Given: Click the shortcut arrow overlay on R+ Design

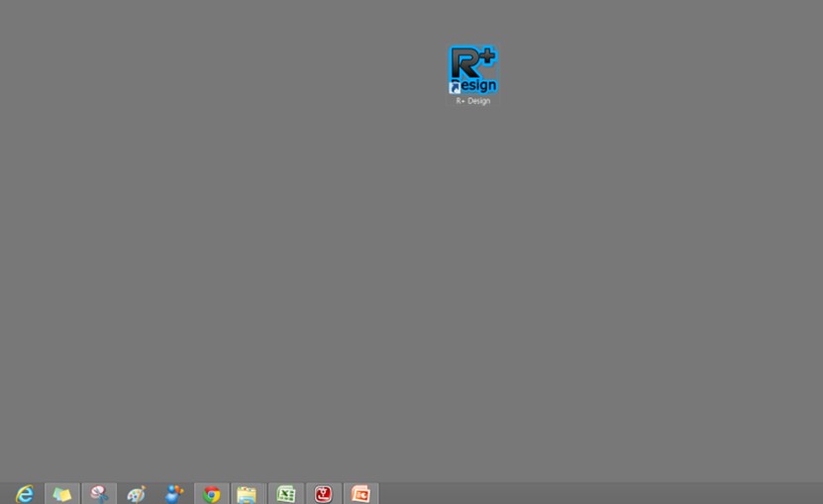Looking at the screenshot, I should click(456, 88).
